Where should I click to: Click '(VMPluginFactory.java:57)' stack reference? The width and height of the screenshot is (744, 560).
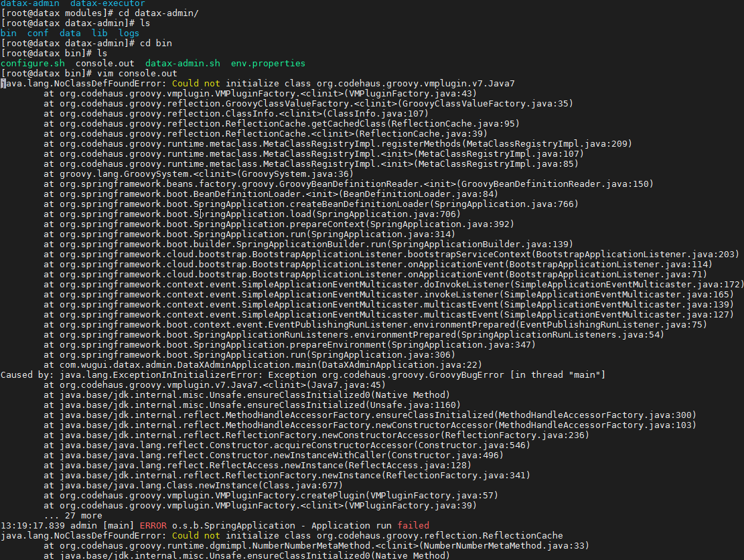[x=432, y=496]
